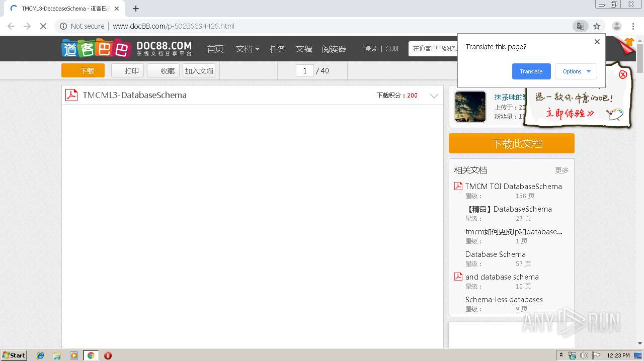Open 任务 in the navigation
Image resolution: width=644 pixels, height=362 pixels.
coord(278,49)
